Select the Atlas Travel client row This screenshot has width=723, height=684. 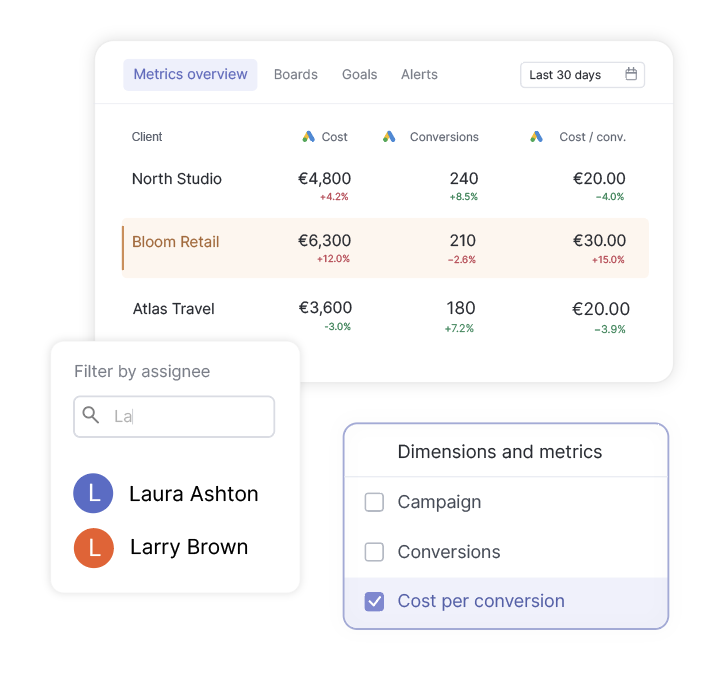tap(385, 316)
